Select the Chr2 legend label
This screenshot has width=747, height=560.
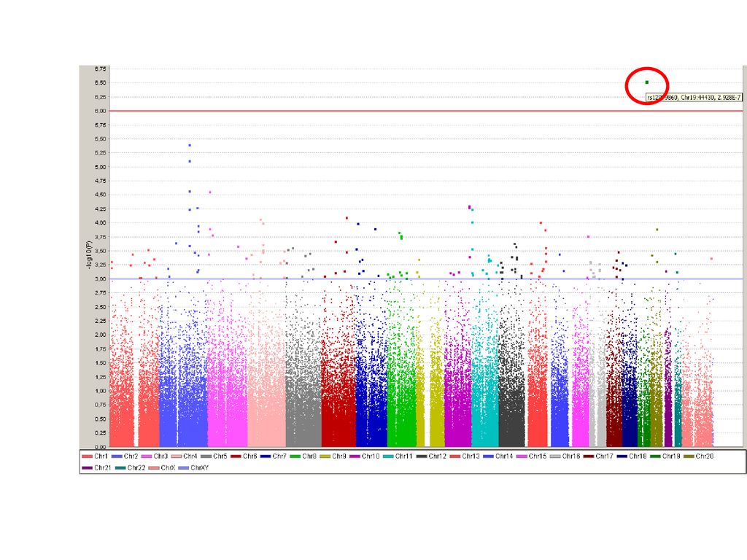click(x=131, y=456)
